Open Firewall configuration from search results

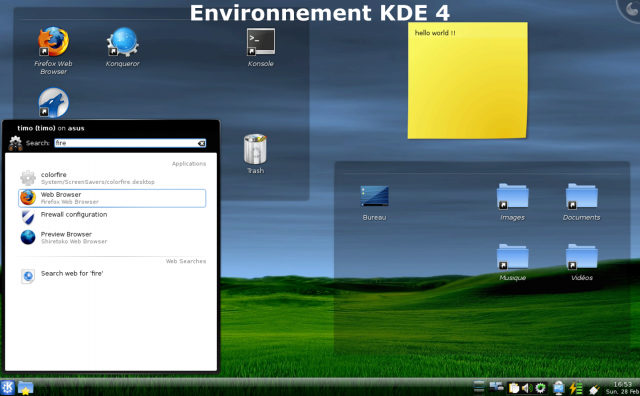(x=112, y=217)
